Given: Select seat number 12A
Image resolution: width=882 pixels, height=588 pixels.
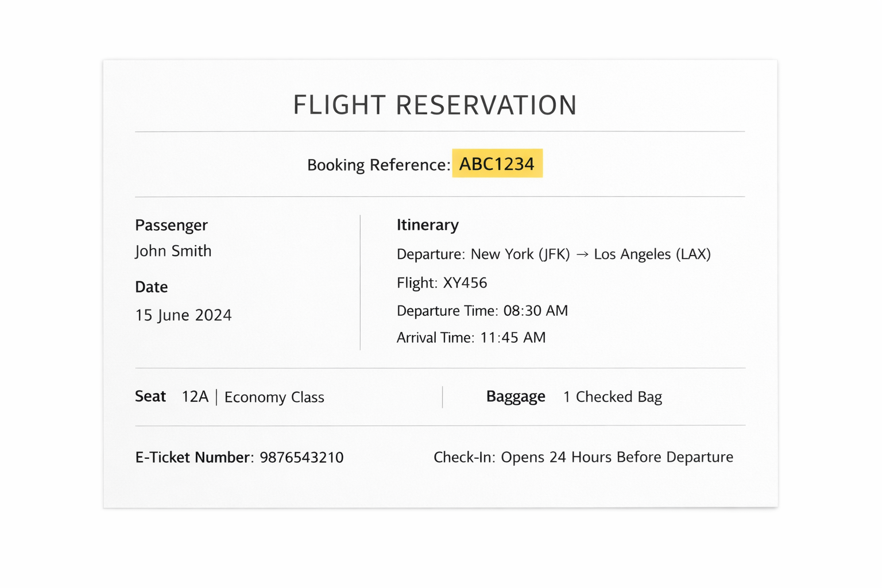Looking at the screenshot, I should click(x=195, y=397).
